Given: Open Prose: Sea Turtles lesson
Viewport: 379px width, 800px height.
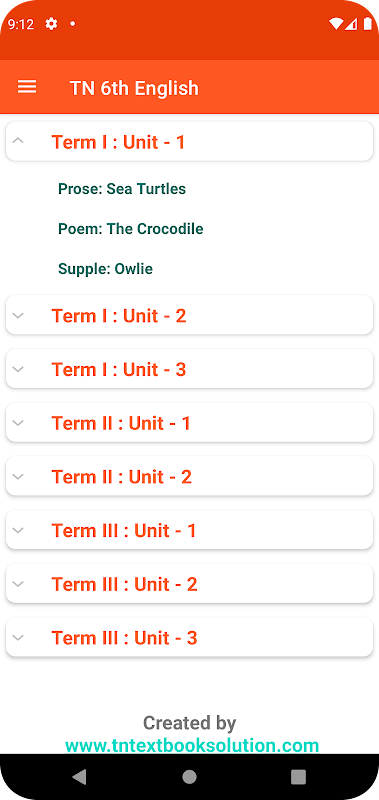Looking at the screenshot, I should click(122, 189).
